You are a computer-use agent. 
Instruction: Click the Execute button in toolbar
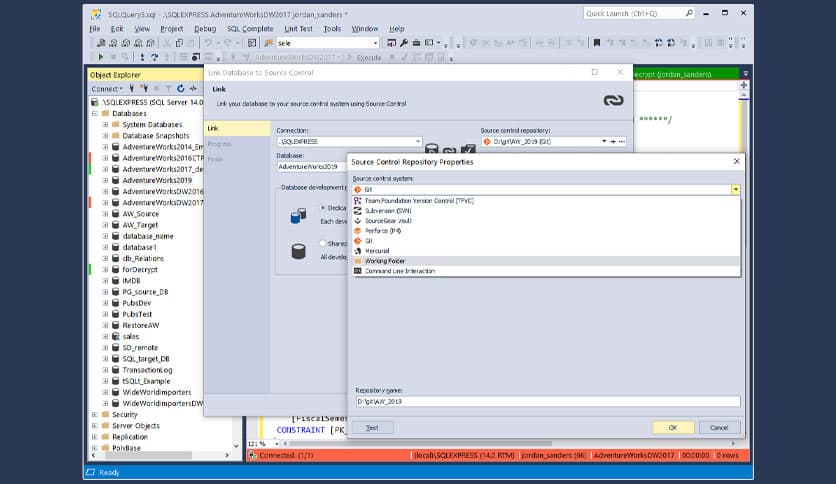[x=364, y=58]
